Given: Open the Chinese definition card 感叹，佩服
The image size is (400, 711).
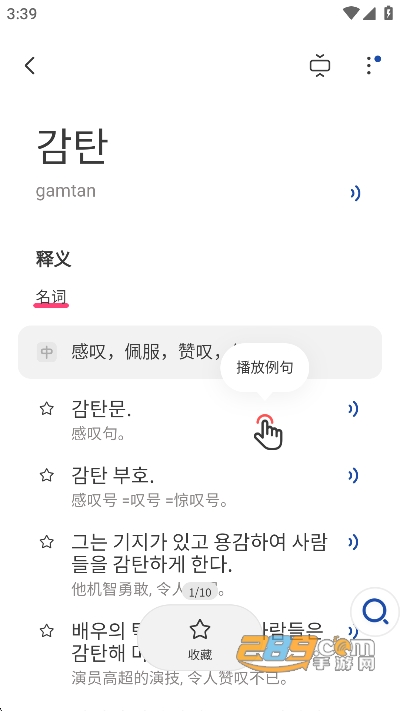Looking at the screenshot, I should 200,352.
